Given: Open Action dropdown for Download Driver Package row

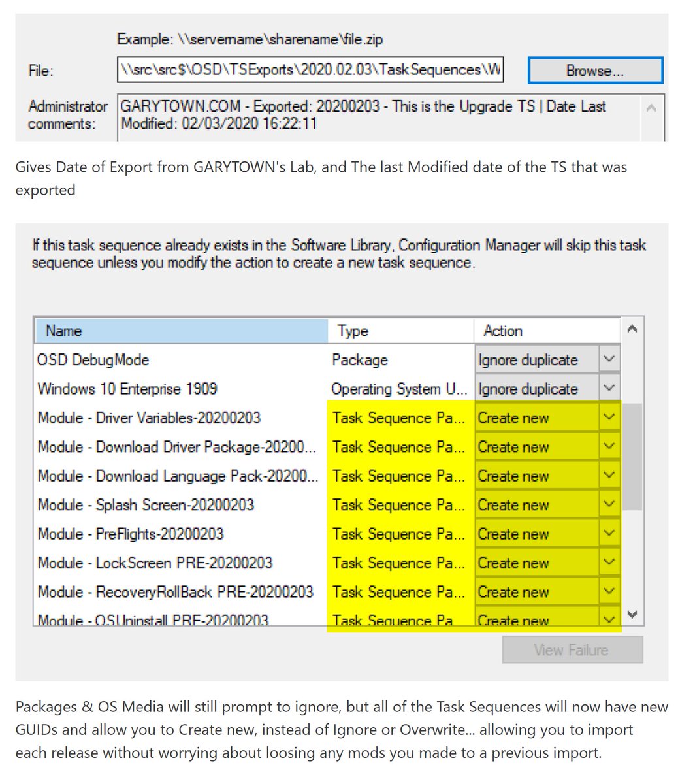Looking at the screenshot, I should [x=609, y=446].
